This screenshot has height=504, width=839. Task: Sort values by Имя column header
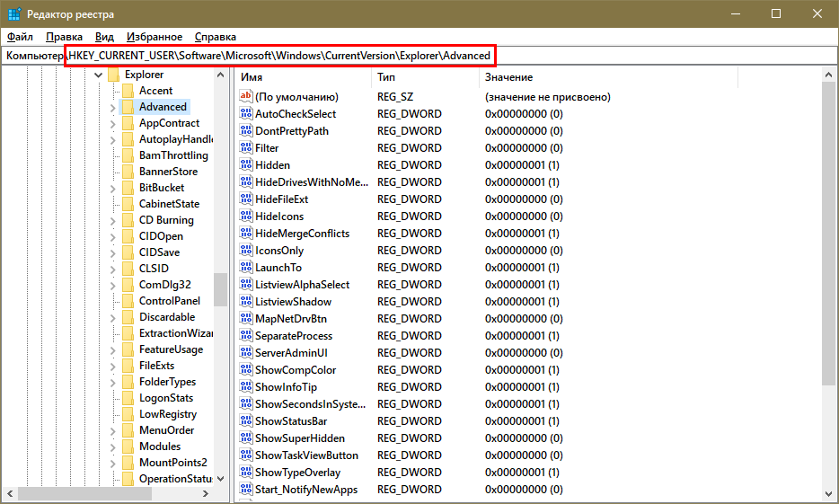[301, 78]
